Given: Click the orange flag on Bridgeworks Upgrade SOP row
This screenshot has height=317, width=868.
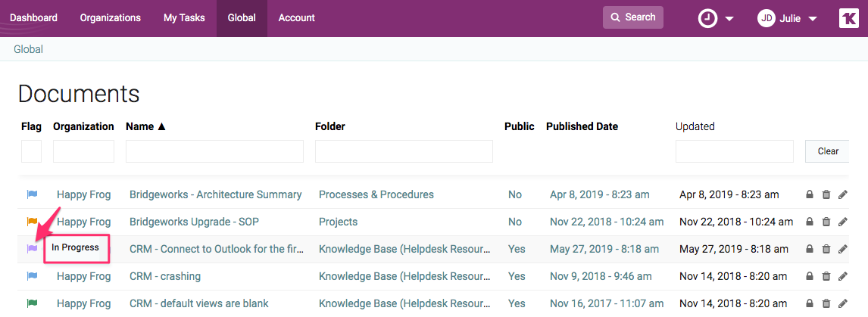Looking at the screenshot, I should [x=32, y=222].
